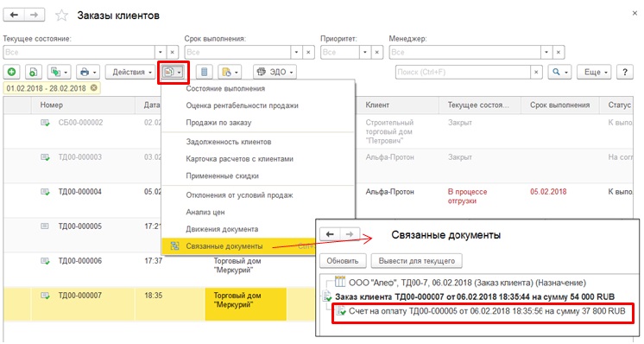Viewport: 644px width, 344px height.
Task: Select Состояние выполнения menu item
Action: (x=258, y=88)
